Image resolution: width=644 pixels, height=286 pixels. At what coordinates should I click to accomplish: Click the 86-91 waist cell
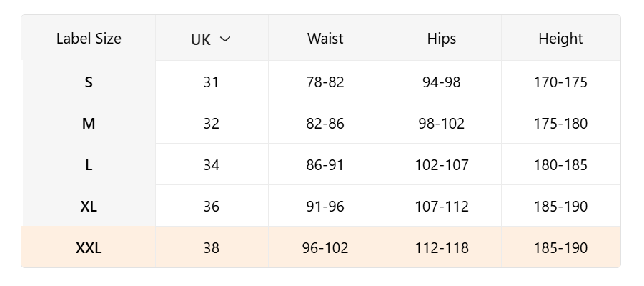pyautogui.click(x=325, y=165)
